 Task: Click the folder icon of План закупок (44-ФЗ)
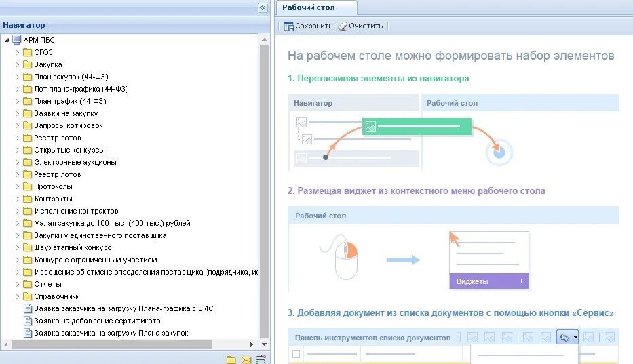[x=27, y=77]
